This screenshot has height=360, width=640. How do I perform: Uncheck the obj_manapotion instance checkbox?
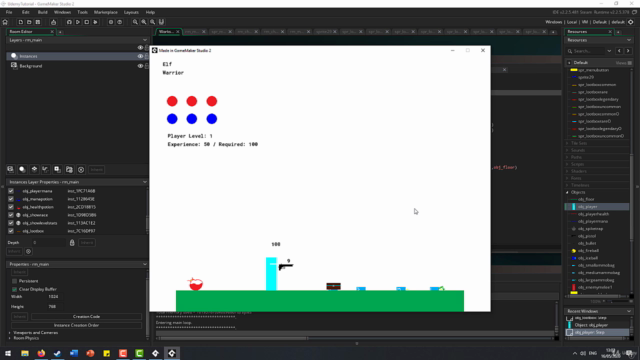point(11,199)
